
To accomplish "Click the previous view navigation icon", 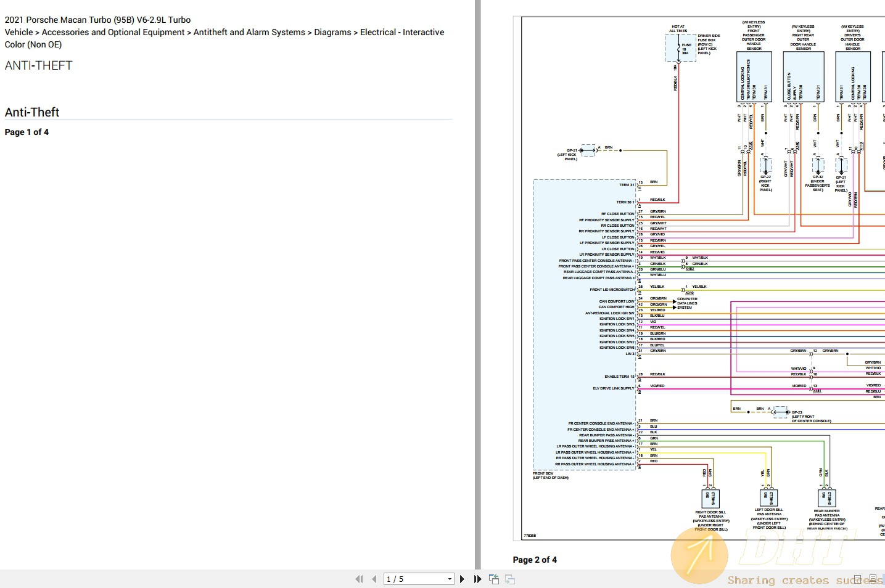I will (494, 579).
